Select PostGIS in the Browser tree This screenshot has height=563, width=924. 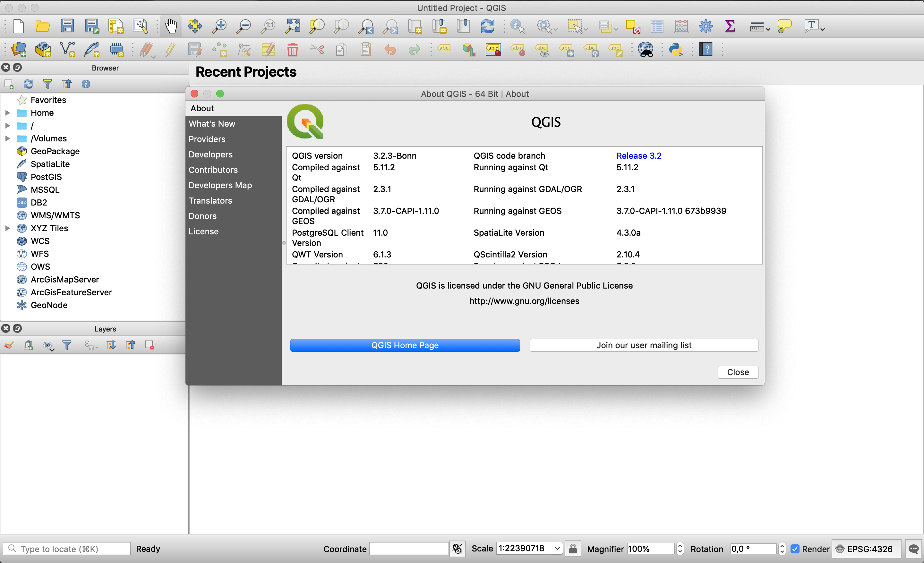coord(46,177)
